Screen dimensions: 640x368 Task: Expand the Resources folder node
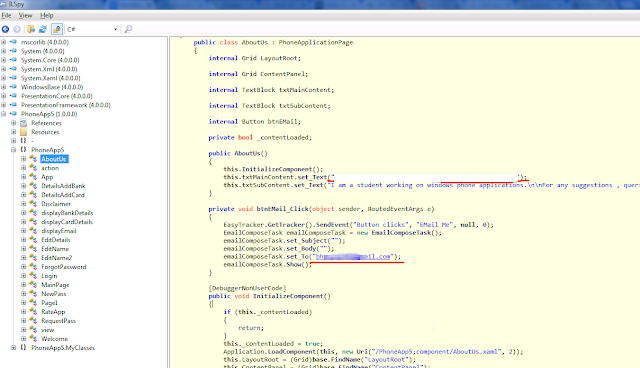[x=13, y=132]
